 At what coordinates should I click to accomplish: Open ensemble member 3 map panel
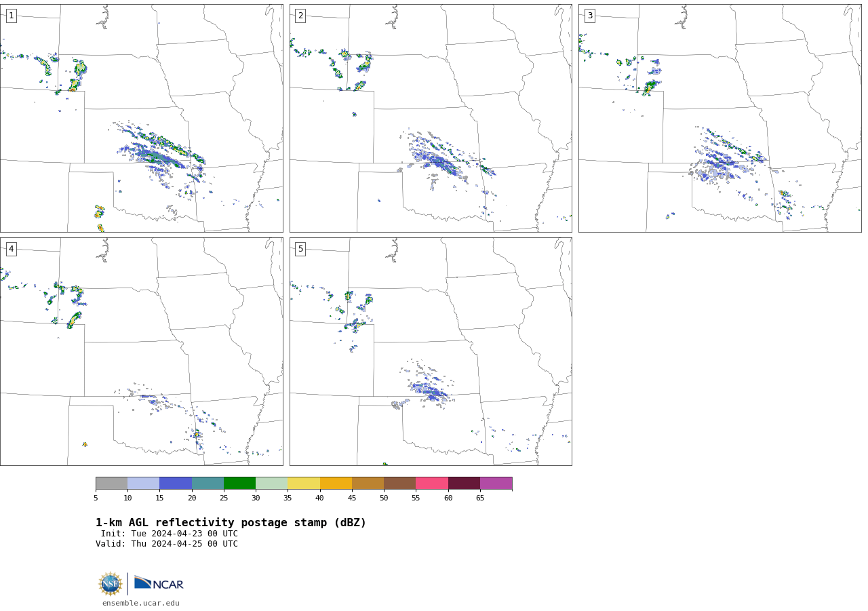[719, 118]
